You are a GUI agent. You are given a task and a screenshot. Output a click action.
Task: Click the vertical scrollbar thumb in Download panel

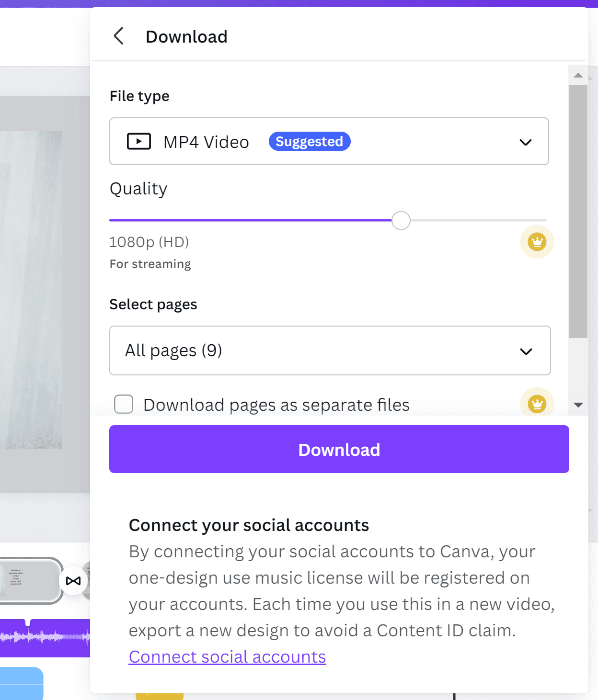pyautogui.click(x=578, y=211)
